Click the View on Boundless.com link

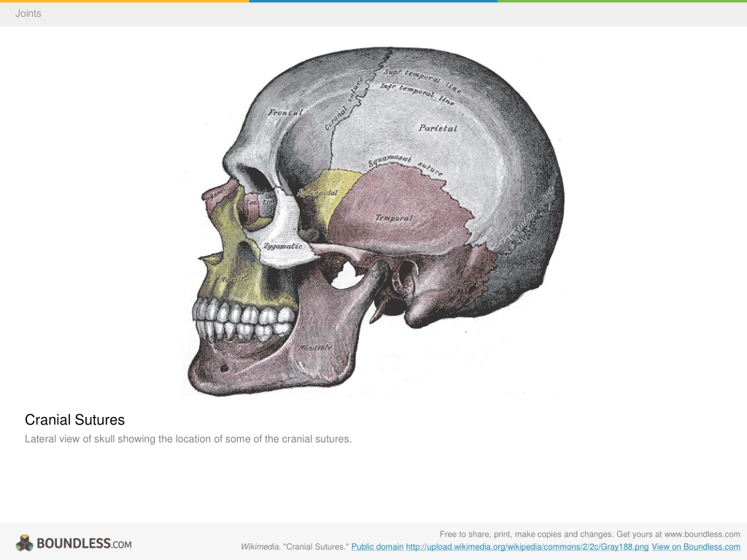coord(695,547)
